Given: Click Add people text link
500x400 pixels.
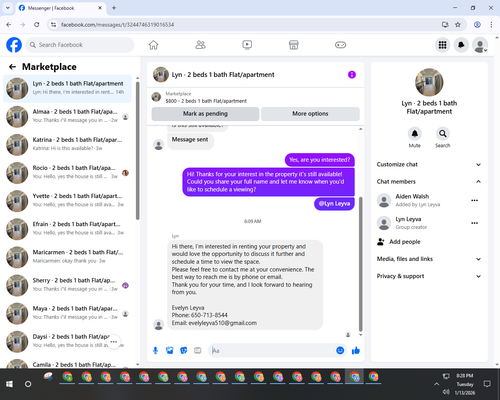Looking at the screenshot, I should (405, 242).
